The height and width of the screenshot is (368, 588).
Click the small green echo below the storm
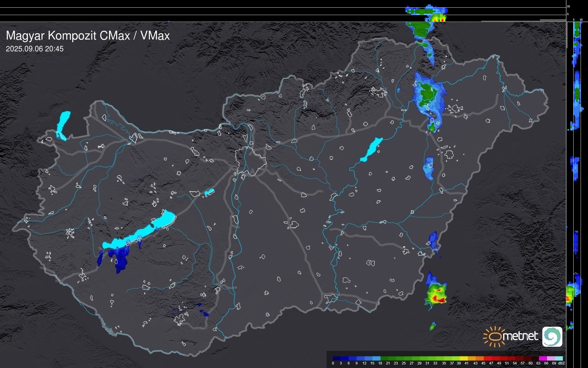click(432, 326)
